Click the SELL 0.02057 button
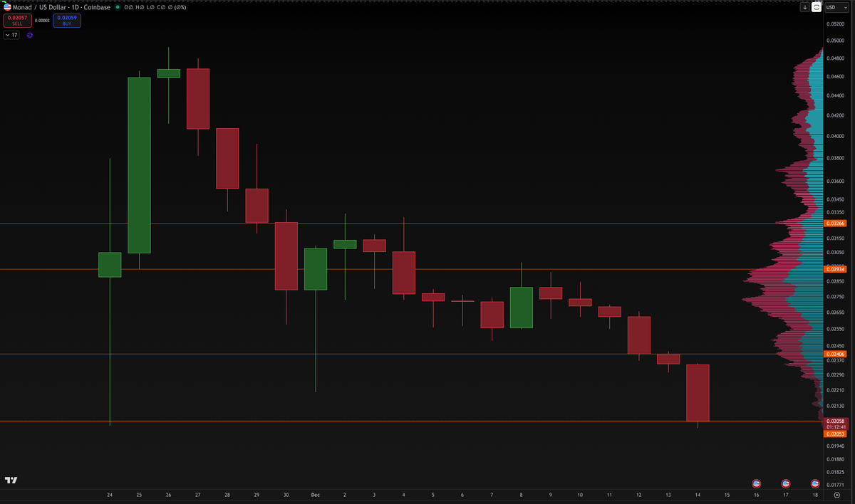This screenshot has width=855, height=504. pyautogui.click(x=17, y=21)
